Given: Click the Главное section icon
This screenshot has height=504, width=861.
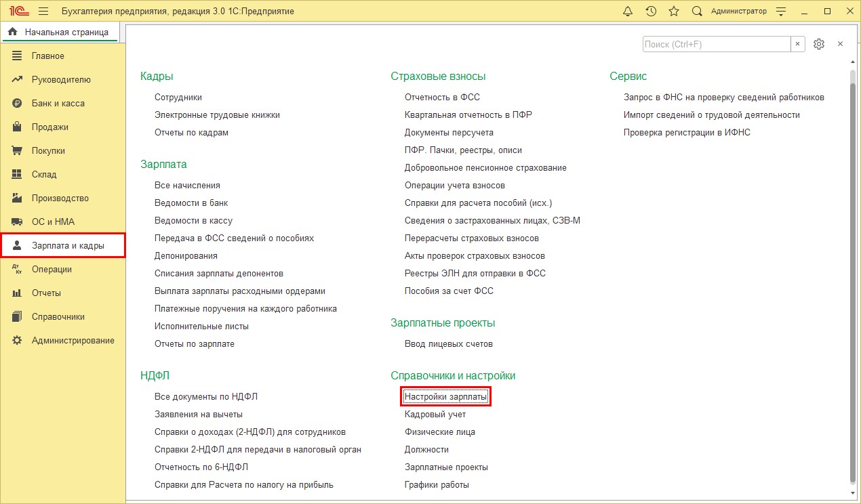Looking at the screenshot, I should click(18, 56).
